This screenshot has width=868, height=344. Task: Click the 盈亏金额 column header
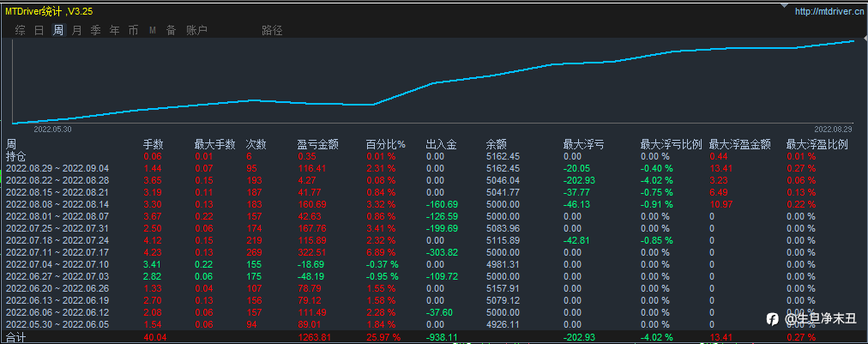317,145
